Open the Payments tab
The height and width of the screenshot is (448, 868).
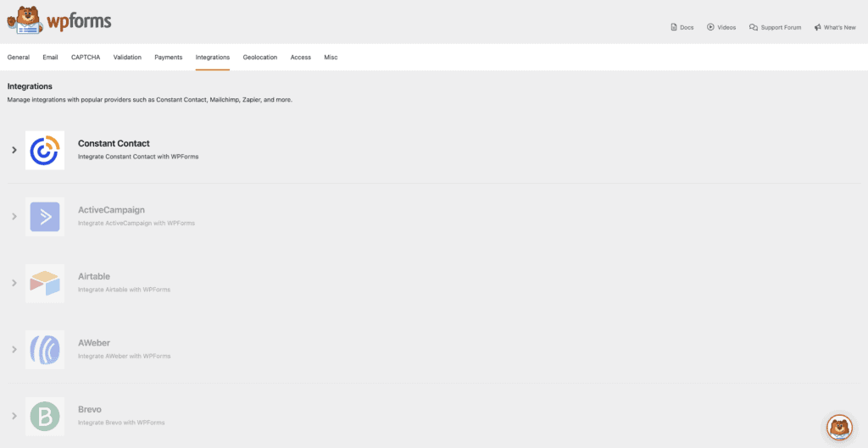click(169, 57)
